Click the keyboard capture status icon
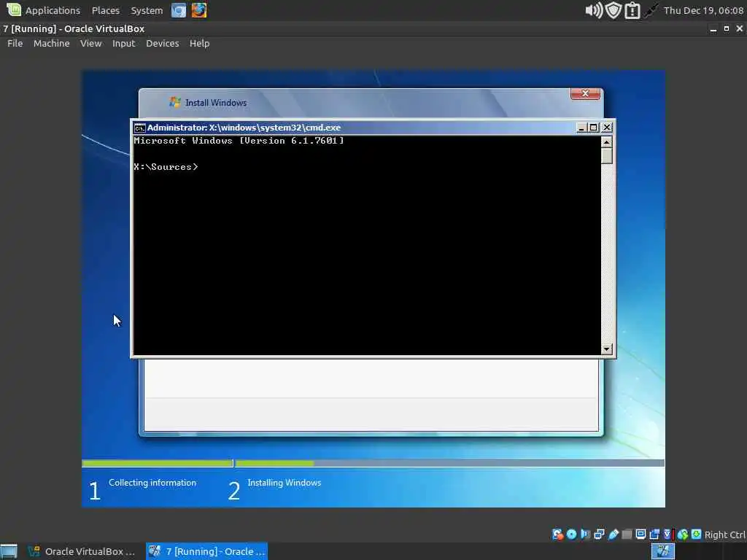 [x=696, y=534]
